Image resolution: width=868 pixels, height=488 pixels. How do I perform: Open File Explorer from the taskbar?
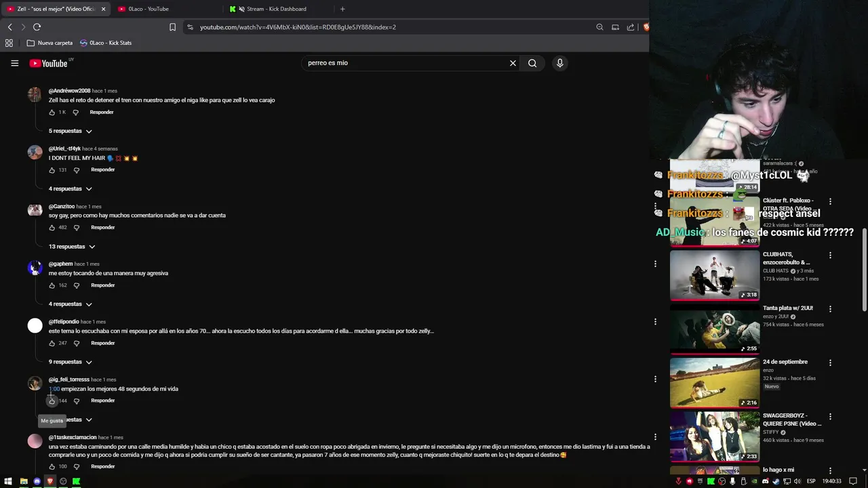(24, 481)
